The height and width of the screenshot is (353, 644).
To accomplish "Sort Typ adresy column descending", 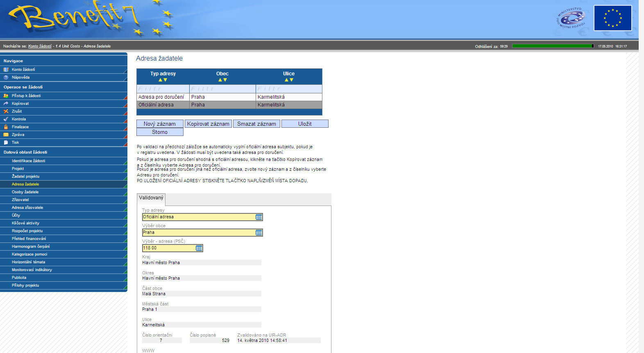I will click(x=166, y=80).
